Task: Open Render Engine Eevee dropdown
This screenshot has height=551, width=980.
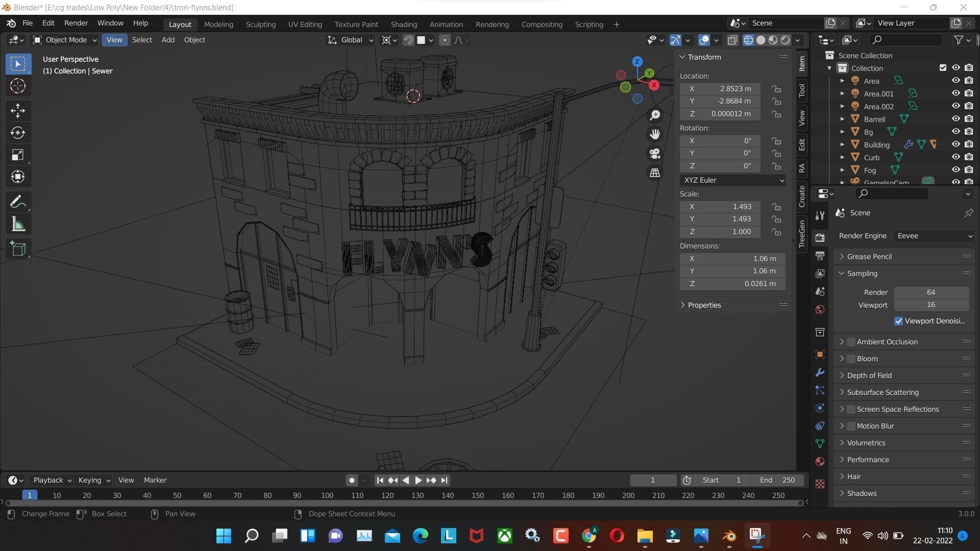Action: coord(934,236)
